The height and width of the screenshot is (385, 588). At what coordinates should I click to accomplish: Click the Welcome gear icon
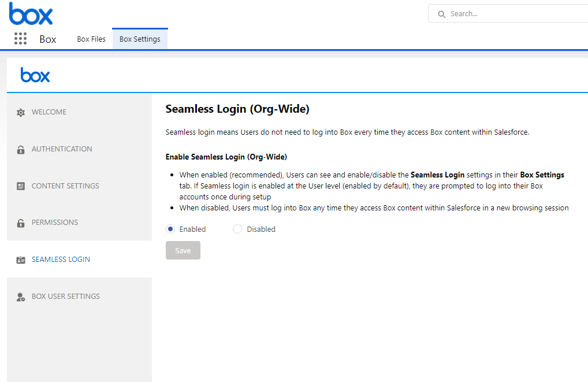[21, 112]
